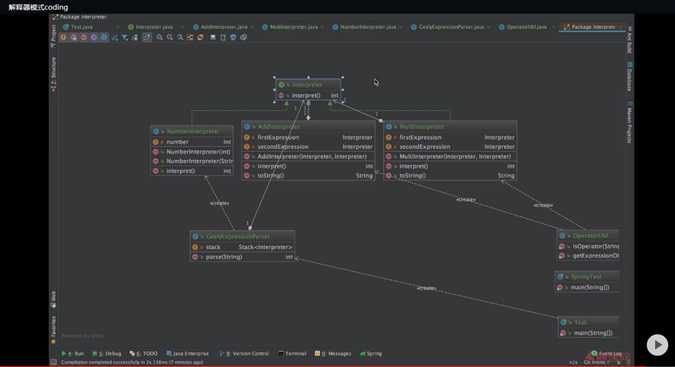Screen dimensions: 675x367
Task: Open the Database side panel
Action: [x=629, y=77]
